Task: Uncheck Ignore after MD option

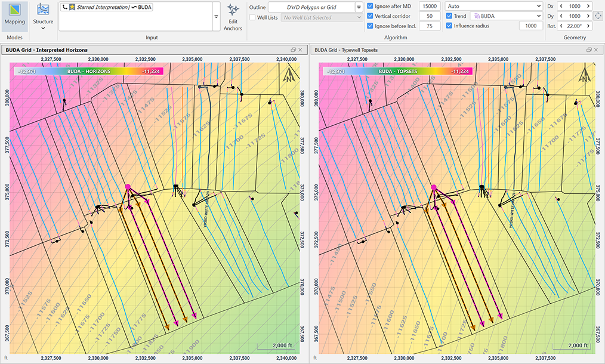Action: pos(370,6)
